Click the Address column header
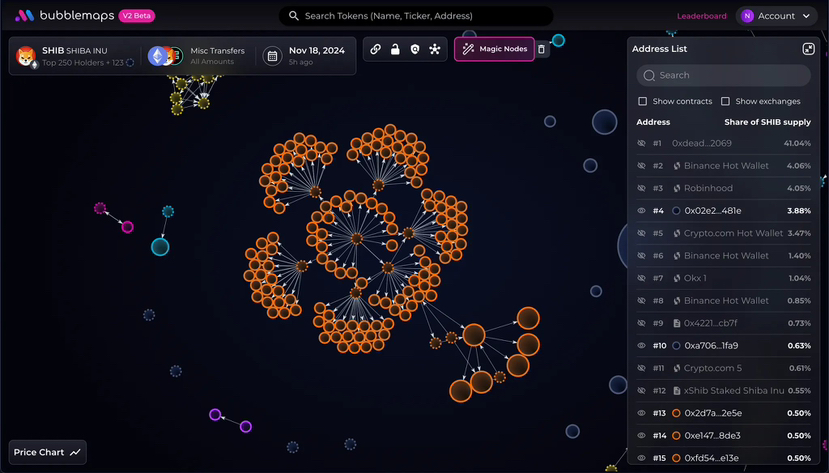Viewport: 829px width, 473px height. [653, 122]
